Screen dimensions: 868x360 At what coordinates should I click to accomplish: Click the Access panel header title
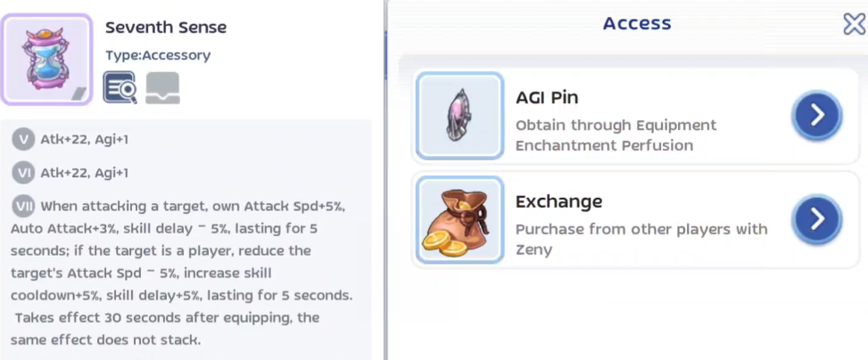(x=636, y=24)
